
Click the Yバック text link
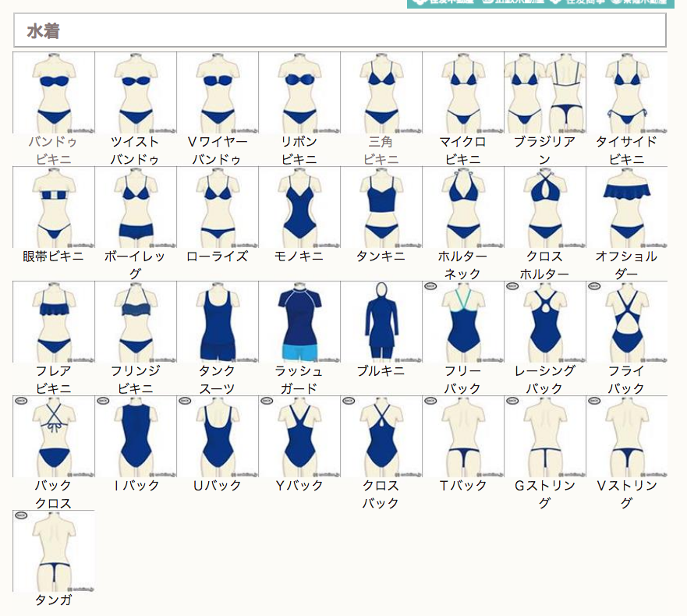(299, 485)
